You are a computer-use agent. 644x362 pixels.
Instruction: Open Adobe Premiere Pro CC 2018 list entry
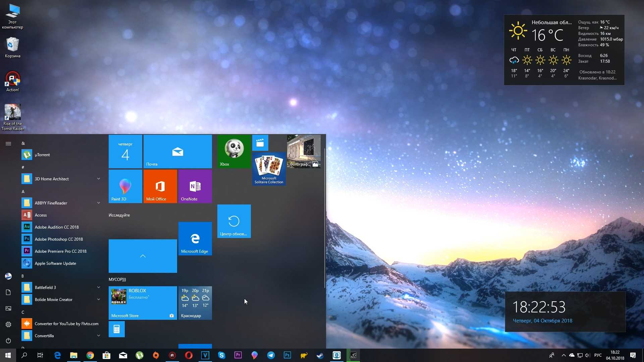click(60, 251)
